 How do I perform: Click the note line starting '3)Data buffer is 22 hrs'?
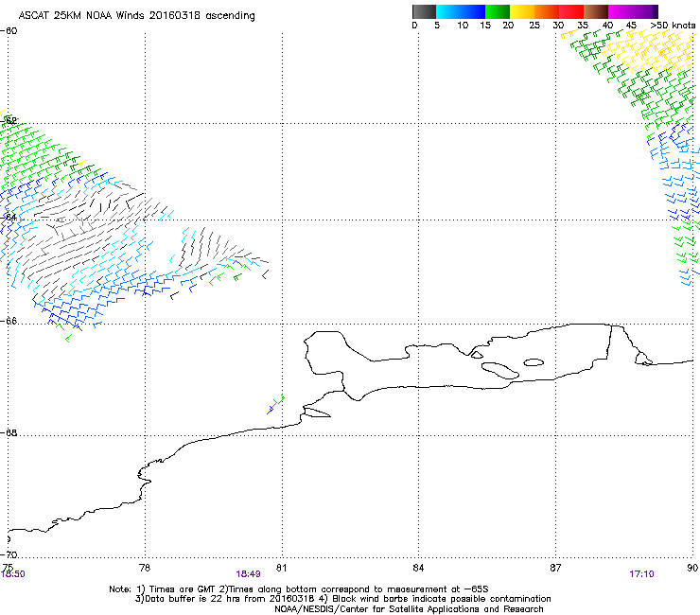tap(342, 599)
